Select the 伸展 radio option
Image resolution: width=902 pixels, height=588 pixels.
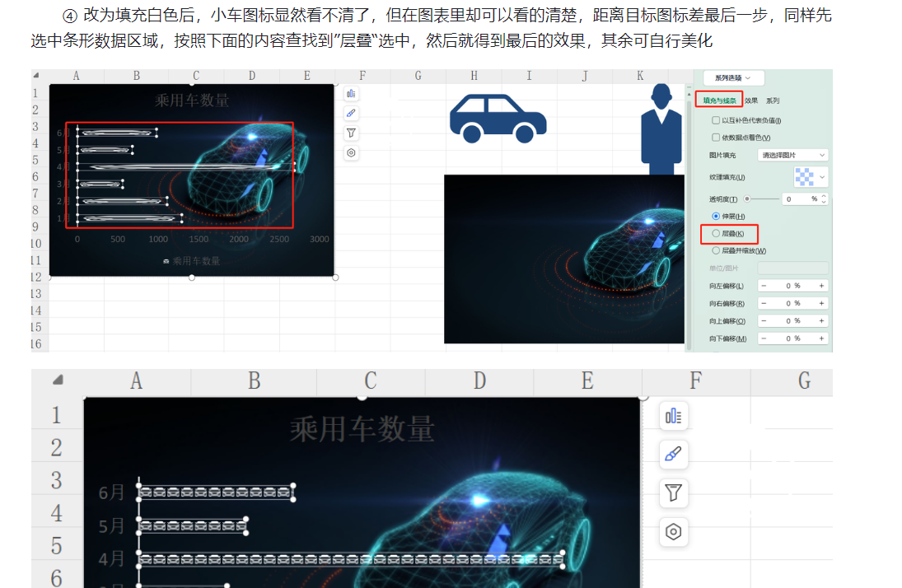point(716,217)
